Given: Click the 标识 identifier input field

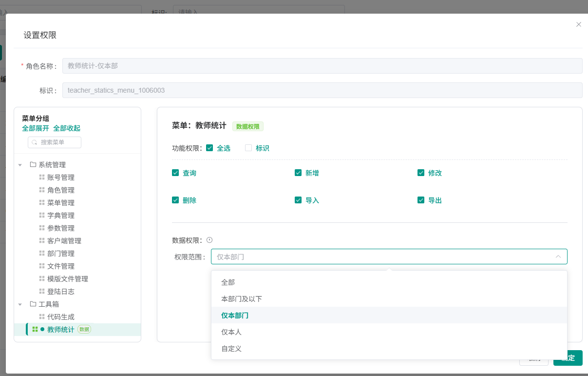Looking at the screenshot, I should click(x=322, y=90).
